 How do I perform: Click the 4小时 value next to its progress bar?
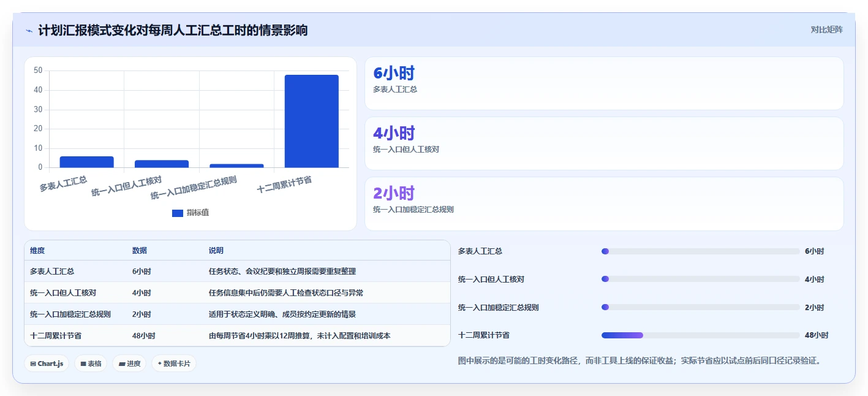coord(815,279)
